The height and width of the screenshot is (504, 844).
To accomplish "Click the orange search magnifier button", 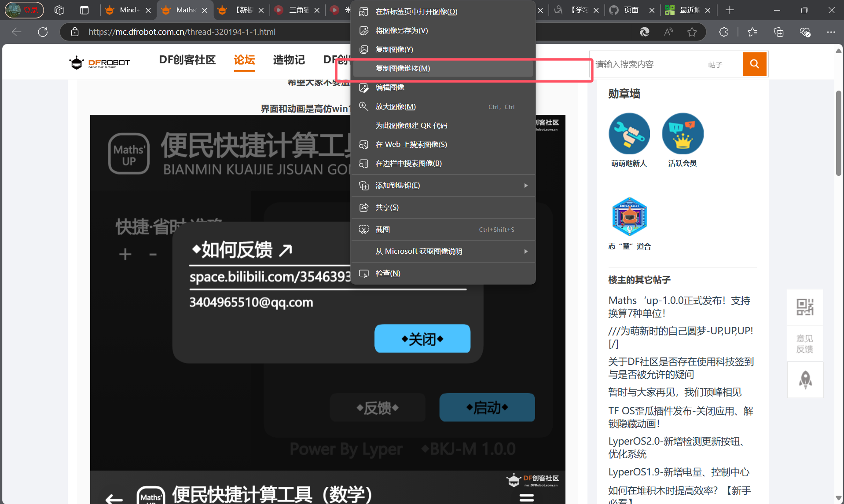I will 755,64.
